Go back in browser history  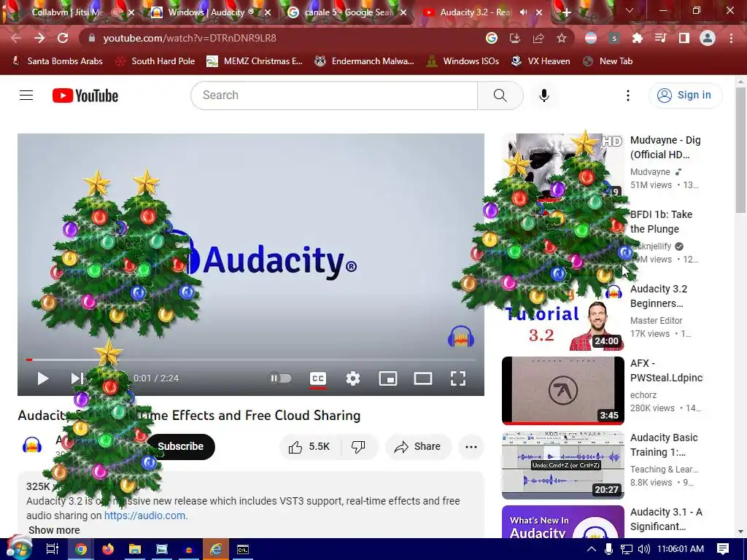coord(16,38)
